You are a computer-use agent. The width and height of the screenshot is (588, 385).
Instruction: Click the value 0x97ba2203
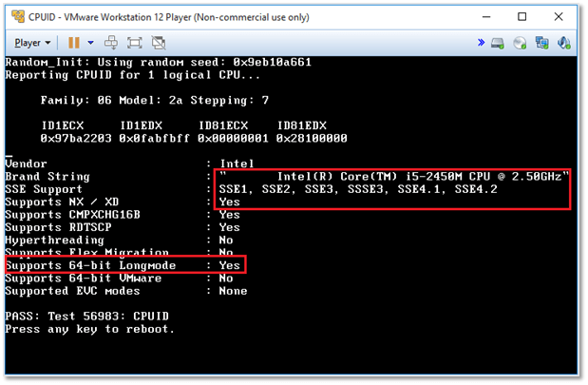tap(76, 139)
